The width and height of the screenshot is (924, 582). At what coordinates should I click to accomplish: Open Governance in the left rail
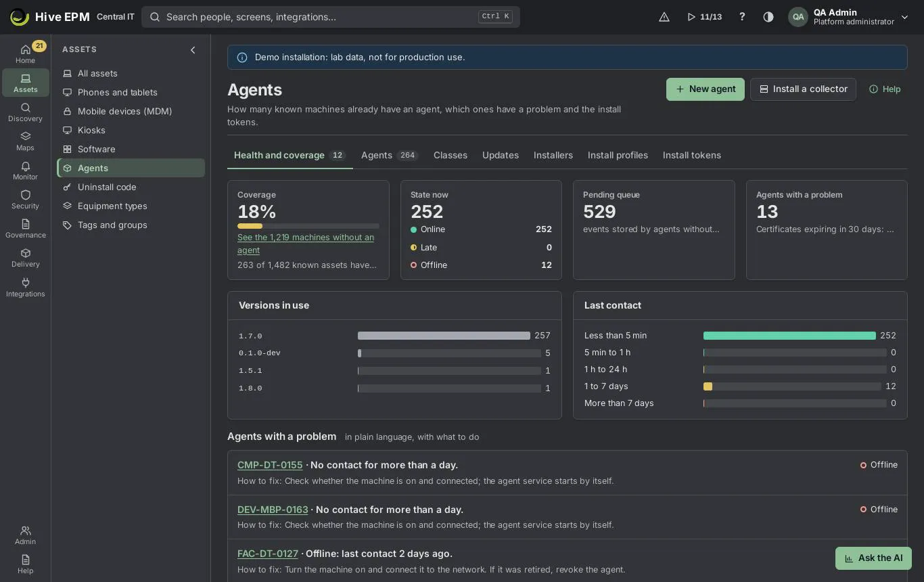click(25, 228)
